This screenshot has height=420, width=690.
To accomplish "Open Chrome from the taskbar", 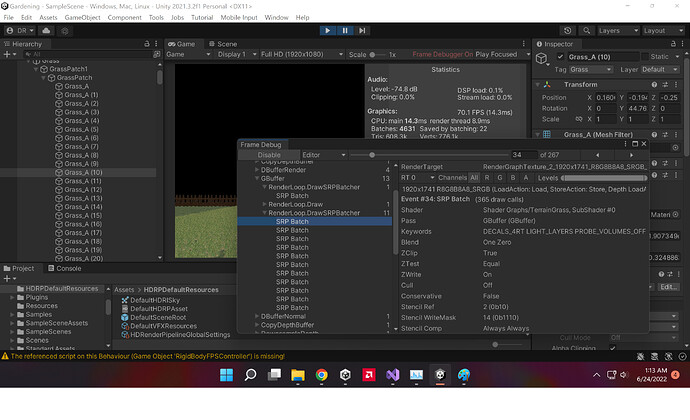I will coord(322,376).
